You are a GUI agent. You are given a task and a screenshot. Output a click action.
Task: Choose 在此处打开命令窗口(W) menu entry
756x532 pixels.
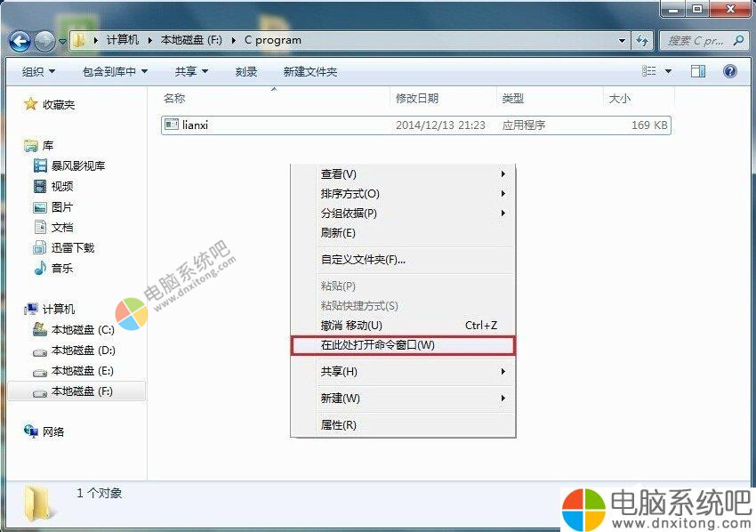pos(403,345)
